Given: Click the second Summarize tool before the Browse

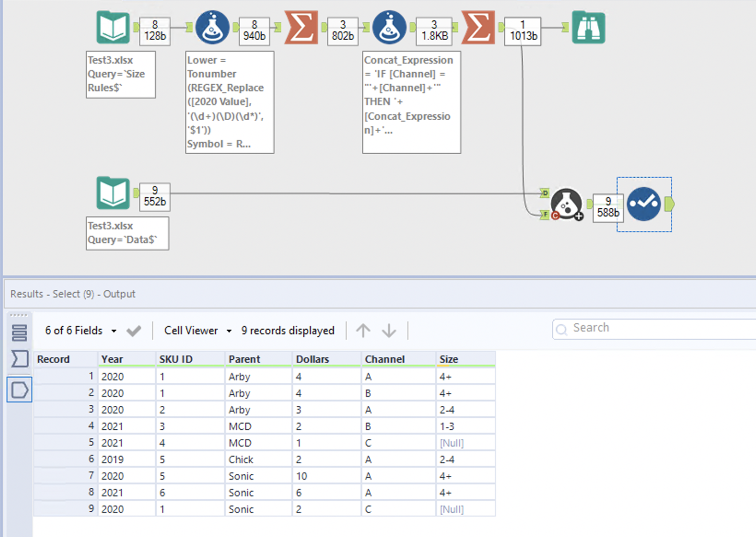Looking at the screenshot, I should tap(478, 28).
